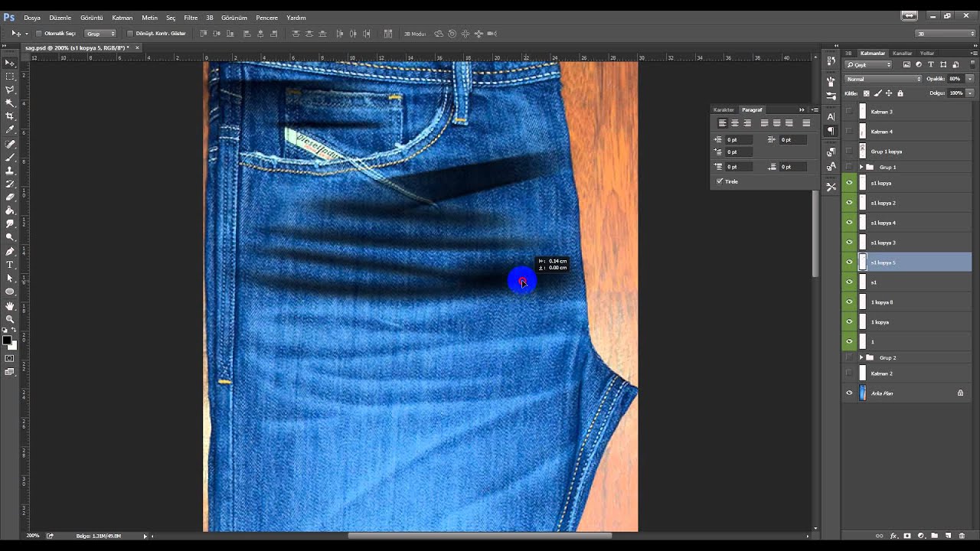Click the filter for type layers icon

[931, 65]
